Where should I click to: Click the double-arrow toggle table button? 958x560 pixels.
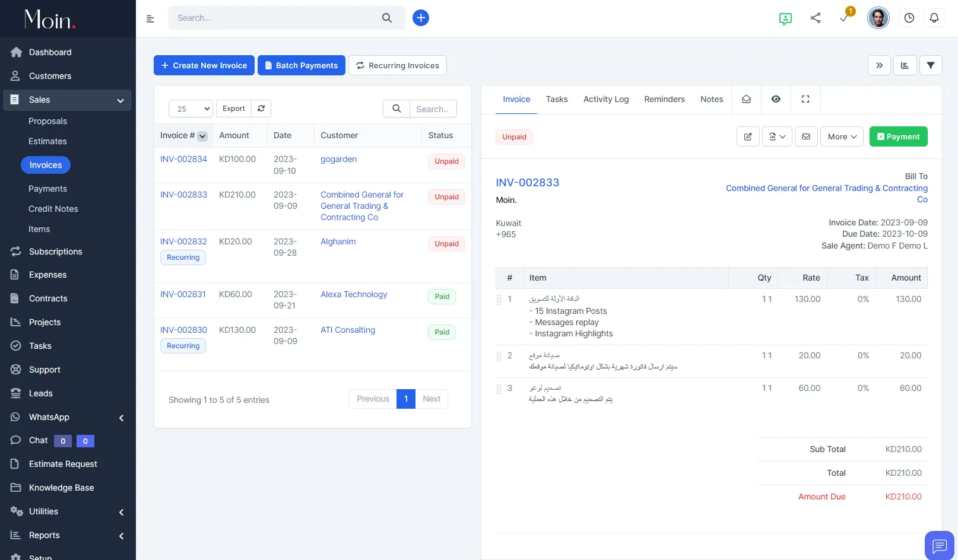pyautogui.click(x=879, y=65)
